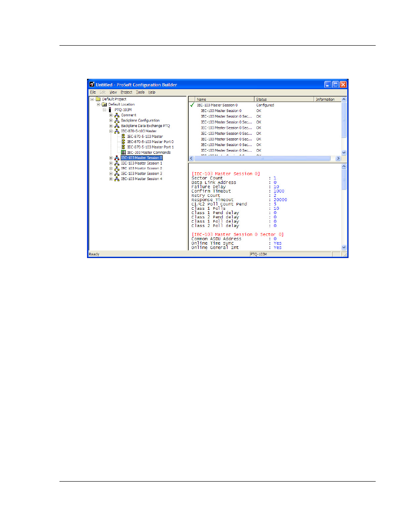
Task: Click the network icon beside Comment
Action: point(117,115)
